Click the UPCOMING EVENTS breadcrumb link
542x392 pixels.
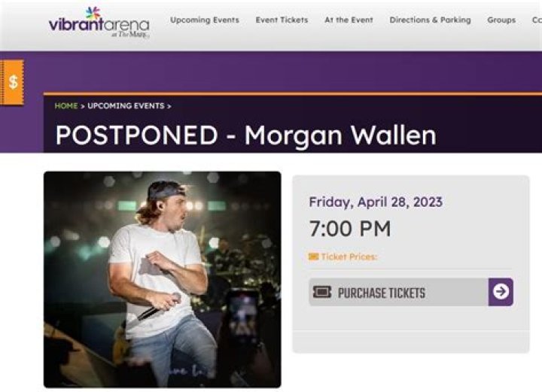click(126, 105)
